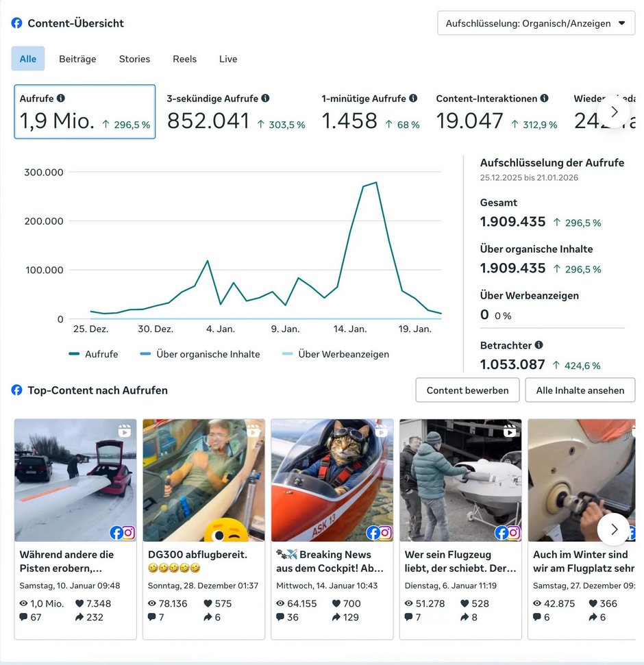The image size is (644, 665).
Task: Click Facebook logo beside Content-Übersicht heading
Action: (17, 23)
